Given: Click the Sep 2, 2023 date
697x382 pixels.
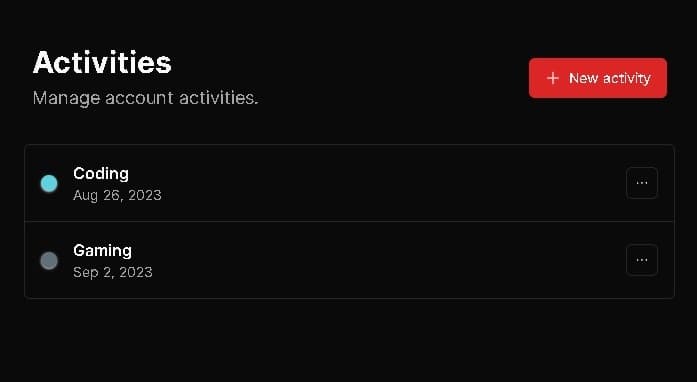Looking at the screenshot, I should [113, 272].
